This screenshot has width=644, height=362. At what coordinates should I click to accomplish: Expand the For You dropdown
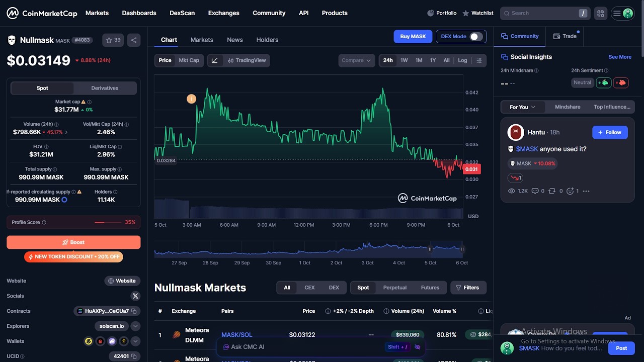coord(523,107)
